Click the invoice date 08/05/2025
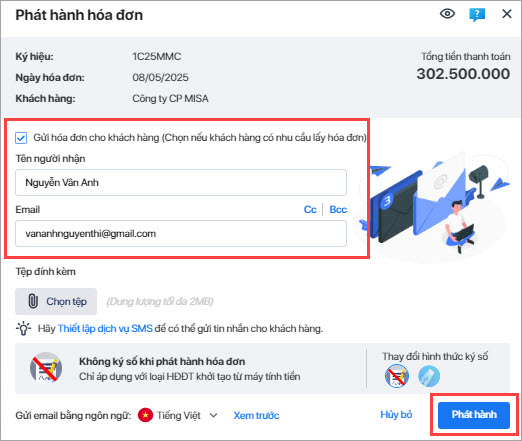This screenshot has width=522, height=441. tap(160, 77)
